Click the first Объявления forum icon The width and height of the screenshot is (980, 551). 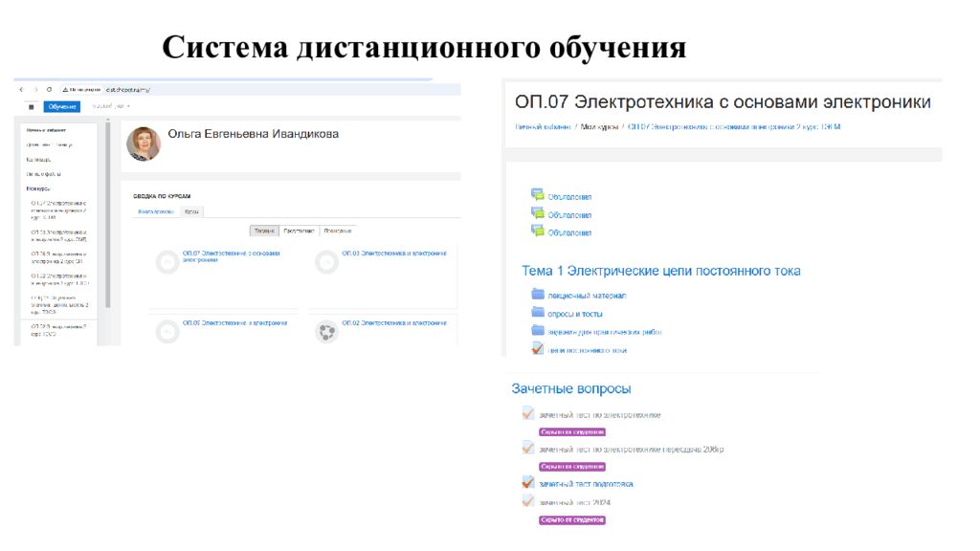[537, 194]
